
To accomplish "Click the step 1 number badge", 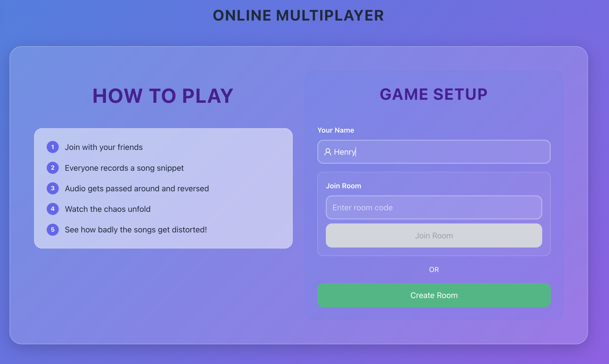I will coord(53,147).
